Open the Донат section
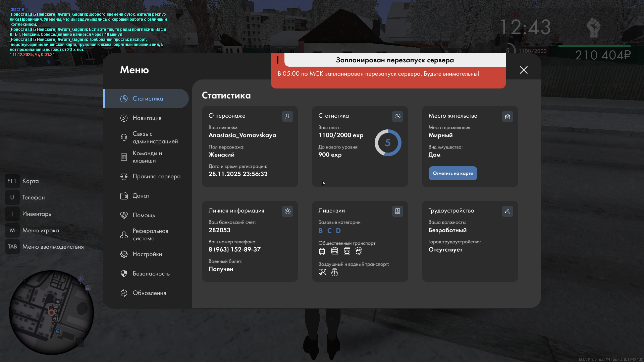Image resolution: width=644 pixels, height=362 pixels. (x=141, y=196)
